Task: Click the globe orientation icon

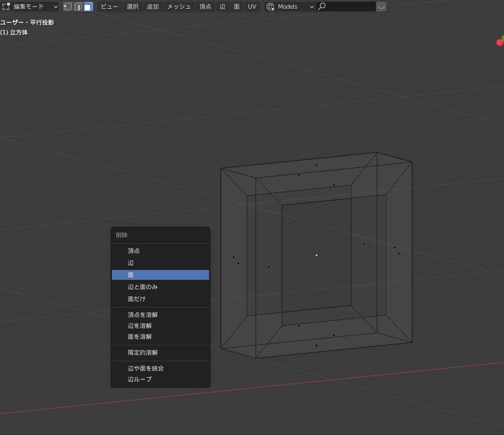Action: click(270, 7)
